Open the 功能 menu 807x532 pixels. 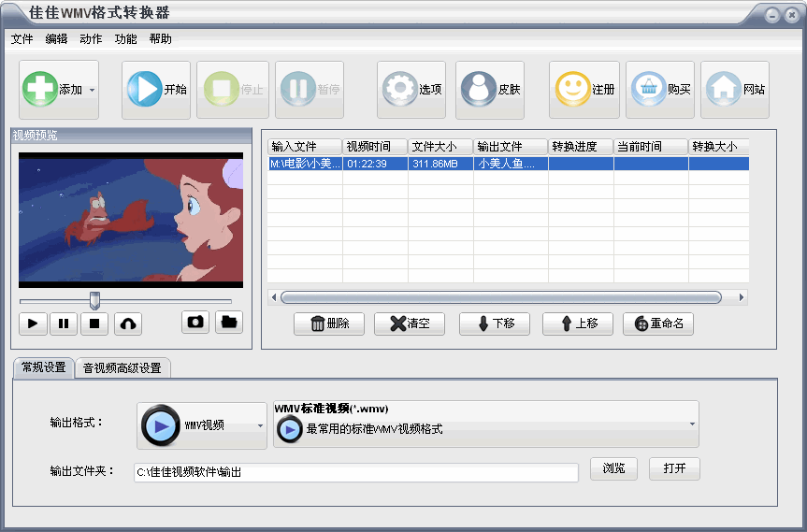pos(125,39)
